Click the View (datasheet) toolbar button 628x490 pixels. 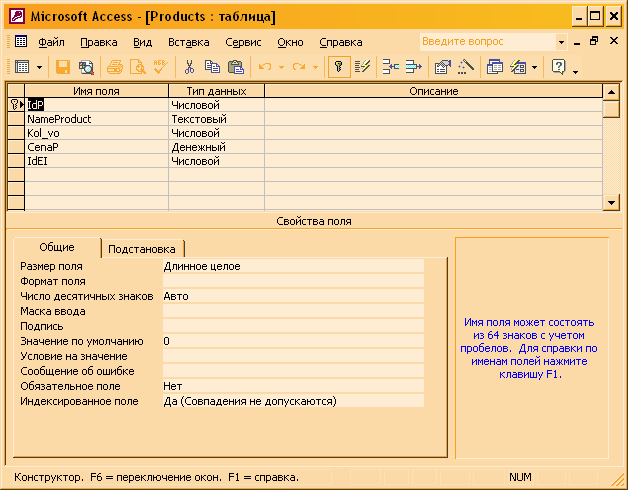(22, 67)
